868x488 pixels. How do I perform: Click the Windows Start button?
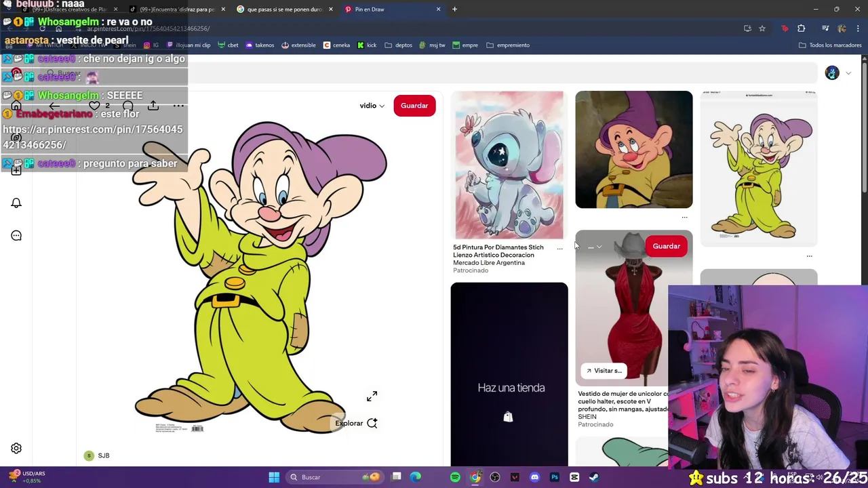click(274, 477)
